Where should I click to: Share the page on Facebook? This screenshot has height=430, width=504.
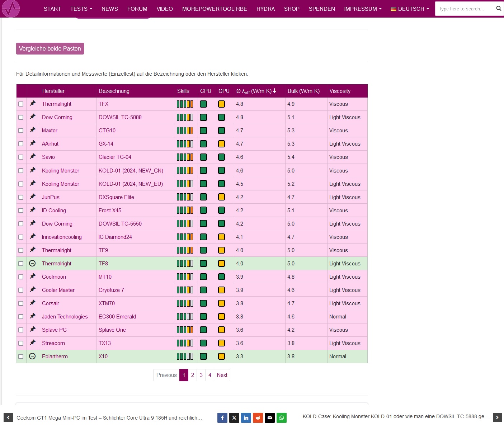pyautogui.click(x=222, y=417)
